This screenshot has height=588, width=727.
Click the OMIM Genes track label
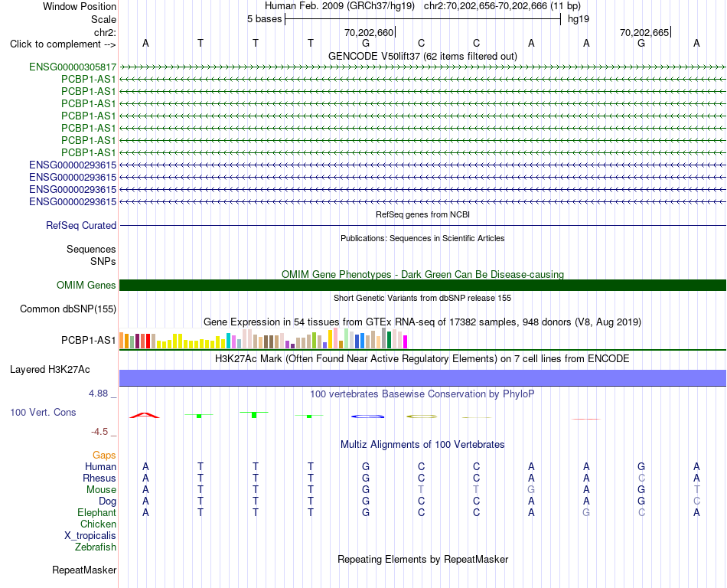tap(86, 285)
